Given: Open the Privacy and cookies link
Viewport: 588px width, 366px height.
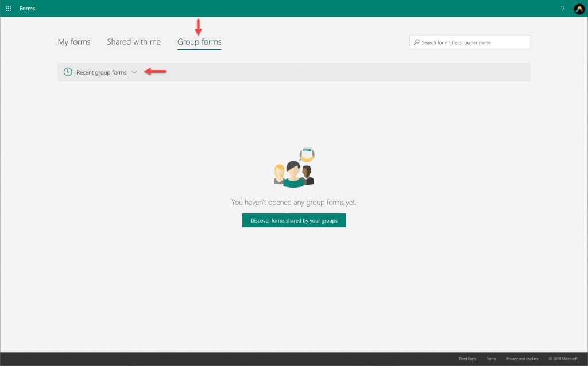Looking at the screenshot, I should pos(522,359).
